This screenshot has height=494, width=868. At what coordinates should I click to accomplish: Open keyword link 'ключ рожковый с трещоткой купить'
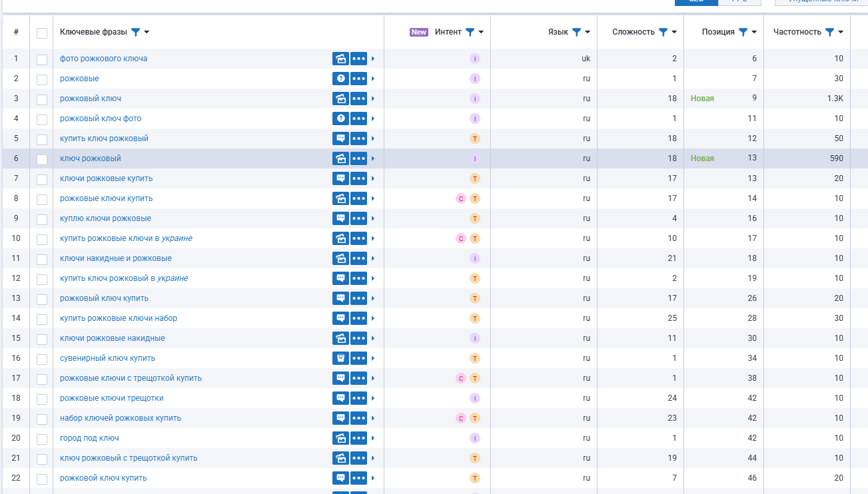coord(129,458)
